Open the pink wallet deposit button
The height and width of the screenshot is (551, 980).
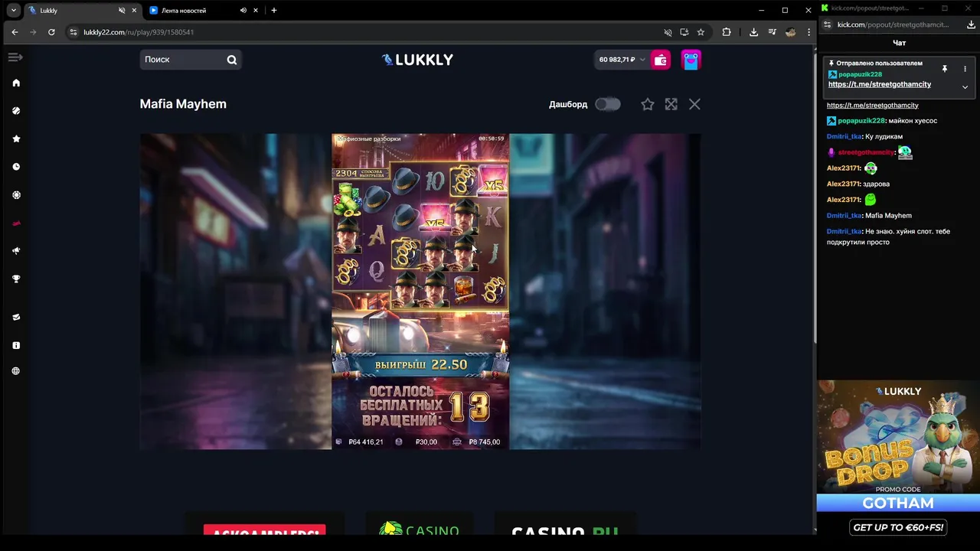tap(661, 60)
